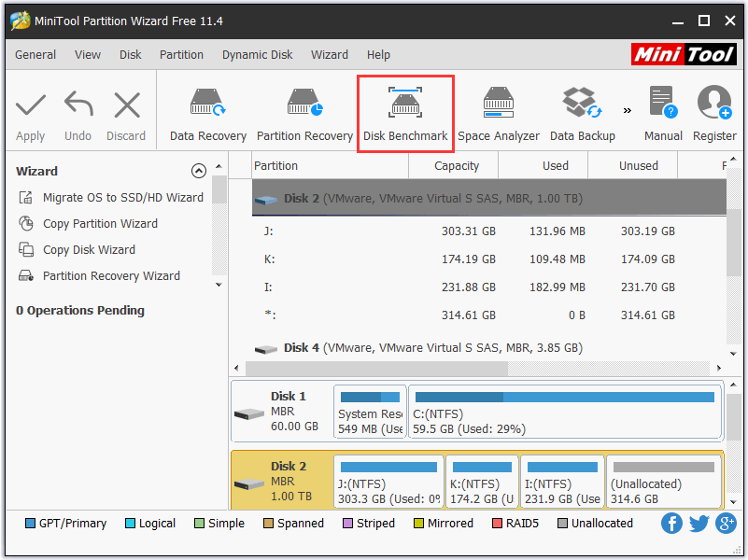Click the Undo arrow icon
This screenshot has height=560, width=748.
78,104
